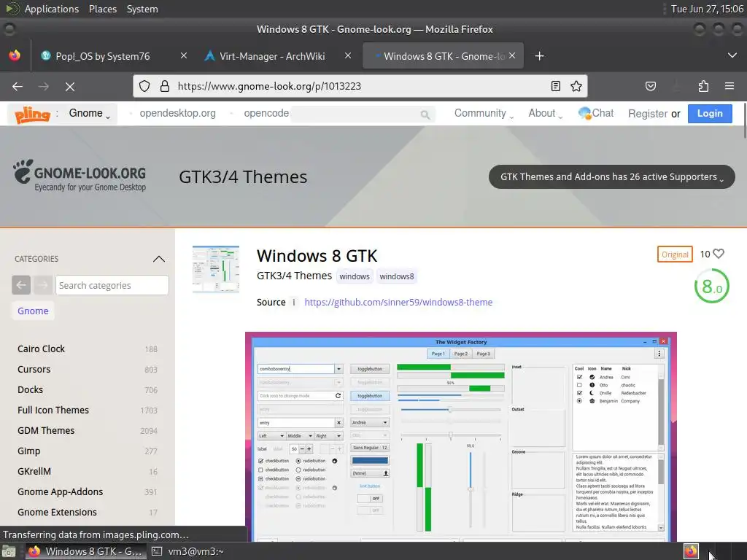Expand the Gnome dropdown next to Pling
Viewport: 747px width, 560px height.
(90, 113)
